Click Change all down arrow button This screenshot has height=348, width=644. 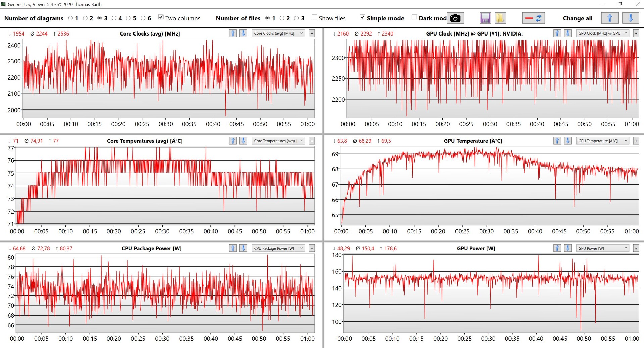click(x=630, y=18)
